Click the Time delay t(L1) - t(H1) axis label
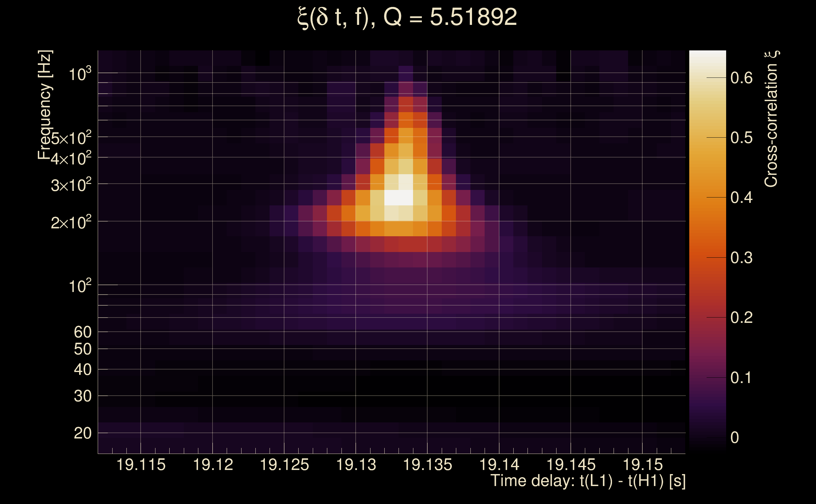 (x=588, y=481)
